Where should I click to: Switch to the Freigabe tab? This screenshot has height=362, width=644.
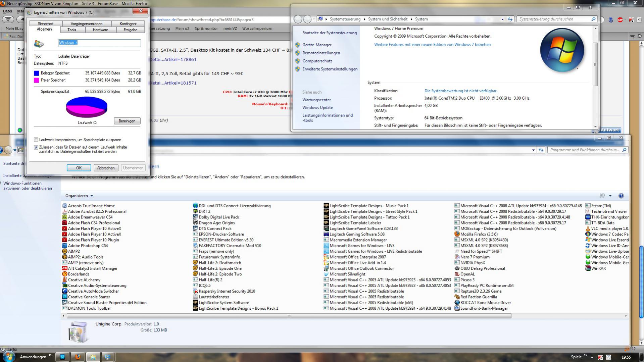[131, 30]
